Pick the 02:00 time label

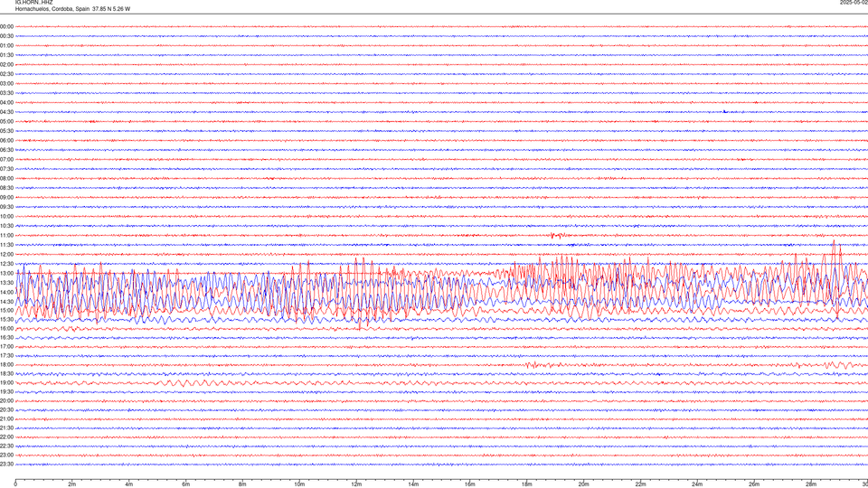6,65
